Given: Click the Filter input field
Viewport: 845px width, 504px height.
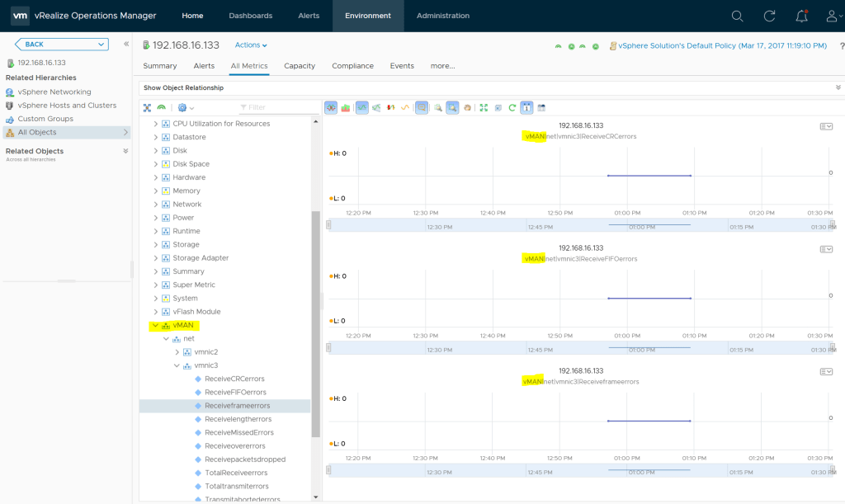Looking at the screenshot, I should [279, 108].
